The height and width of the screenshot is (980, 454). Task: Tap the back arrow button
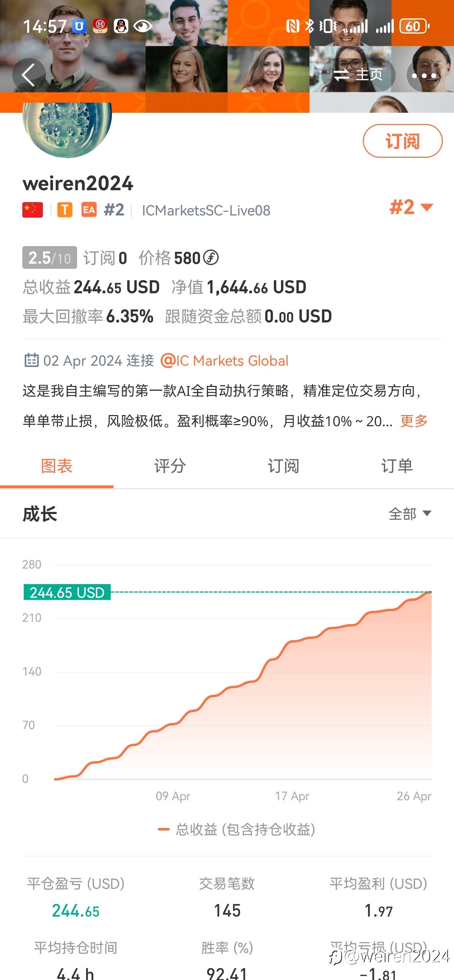[28, 75]
